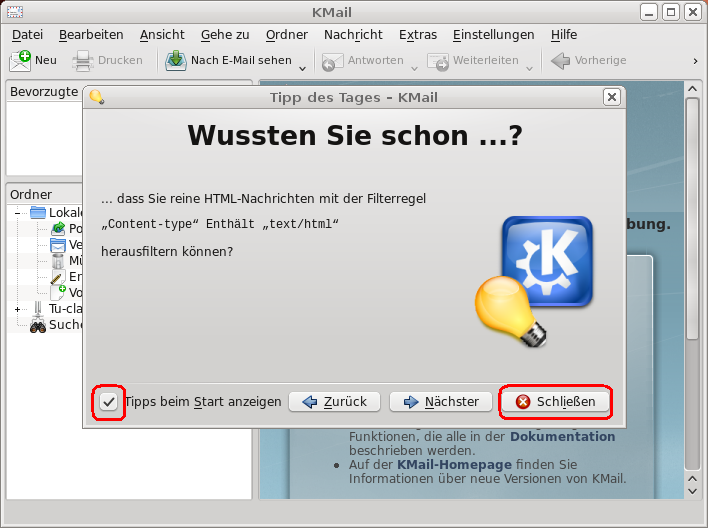Screen dimensions: 708x528
Task: Open the Hilfe menu
Action: tap(564, 35)
